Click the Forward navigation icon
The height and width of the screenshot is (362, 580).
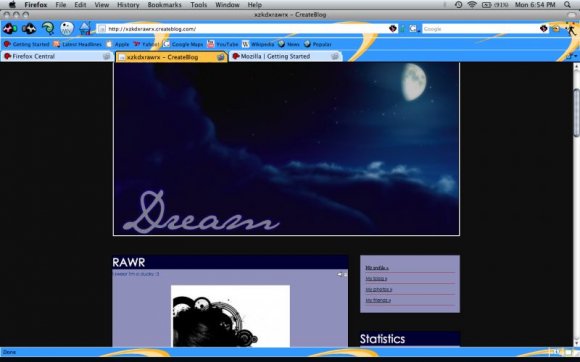pyautogui.click(x=29, y=28)
